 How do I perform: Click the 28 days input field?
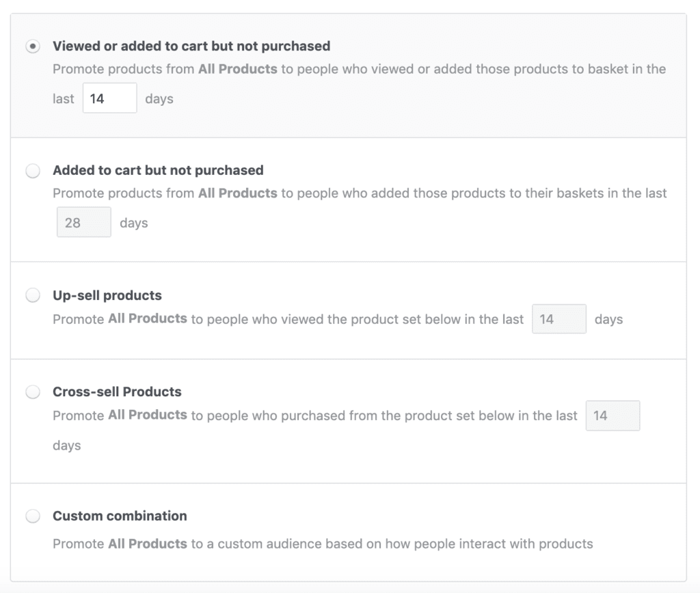pos(83,223)
